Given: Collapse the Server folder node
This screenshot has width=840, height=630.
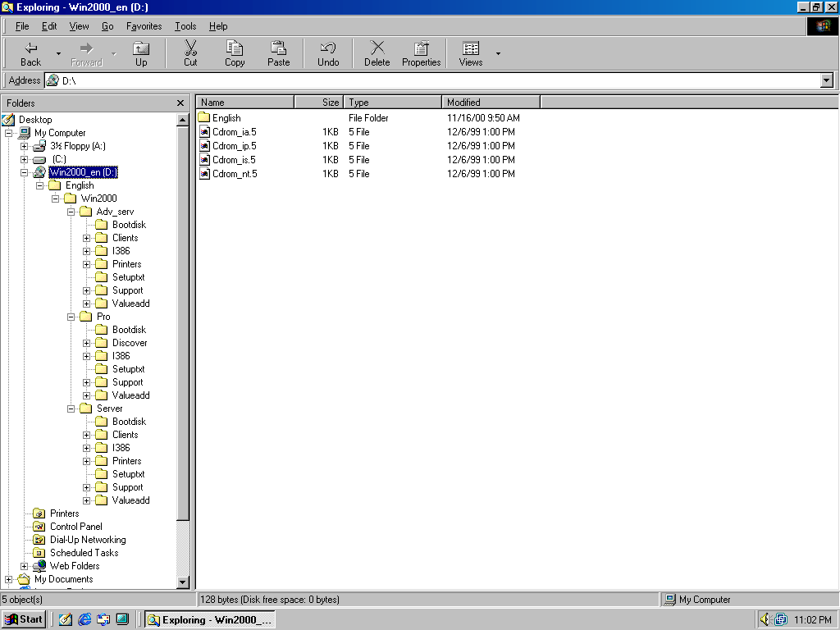Looking at the screenshot, I should pyautogui.click(x=71, y=409).
